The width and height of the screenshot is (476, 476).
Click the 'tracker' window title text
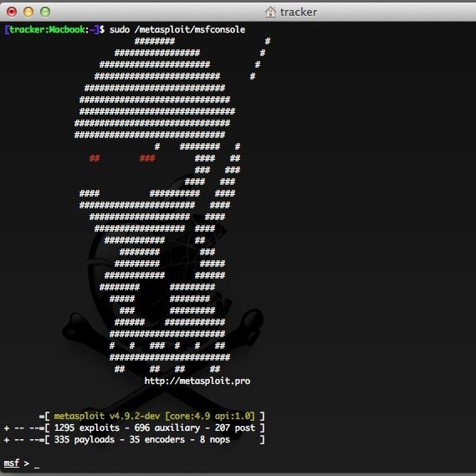click(299, 13)
